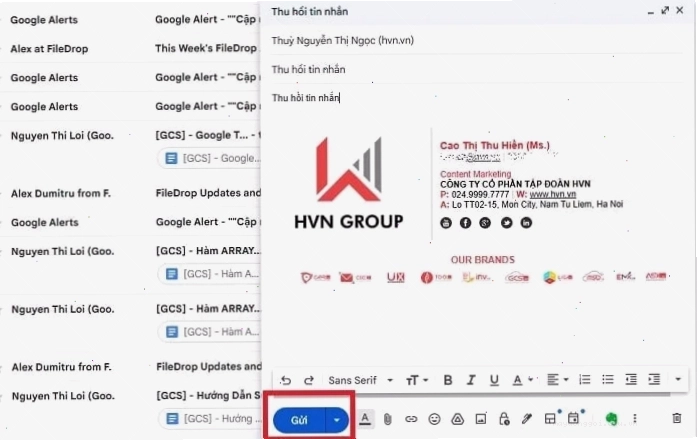Open email from Alex at FileDrop
Image resolution: width=697 pixels, height=440 pixels.
[x=49, y=49]
